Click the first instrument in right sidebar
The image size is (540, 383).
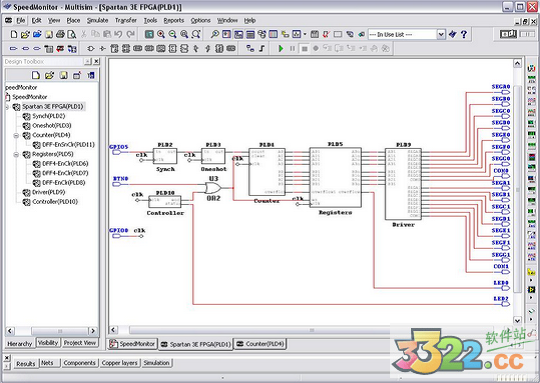(531, 68)
